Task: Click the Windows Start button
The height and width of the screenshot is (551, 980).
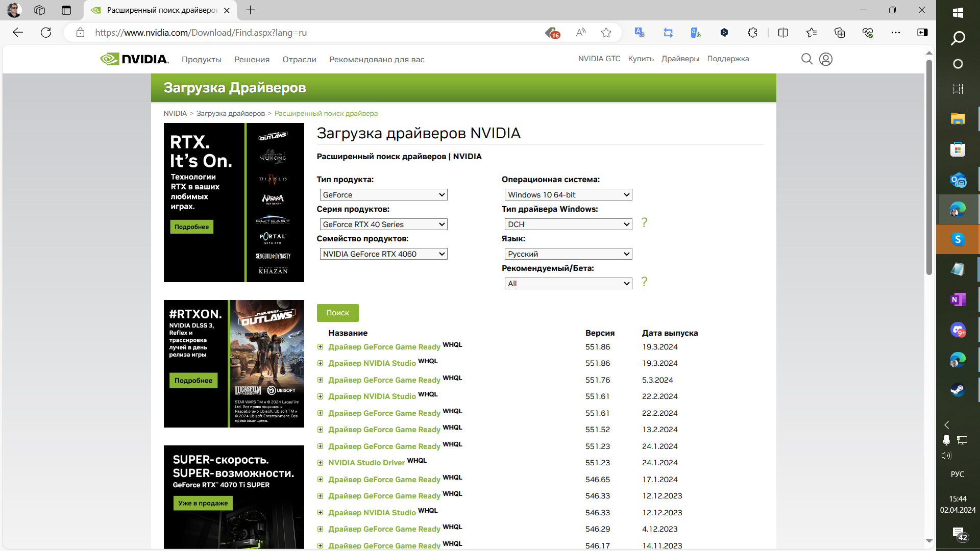Action: click(x=958, y=12)
